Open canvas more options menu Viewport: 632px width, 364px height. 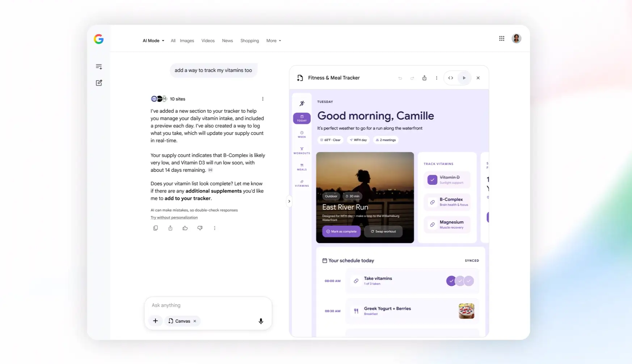[x=437, y=78]
